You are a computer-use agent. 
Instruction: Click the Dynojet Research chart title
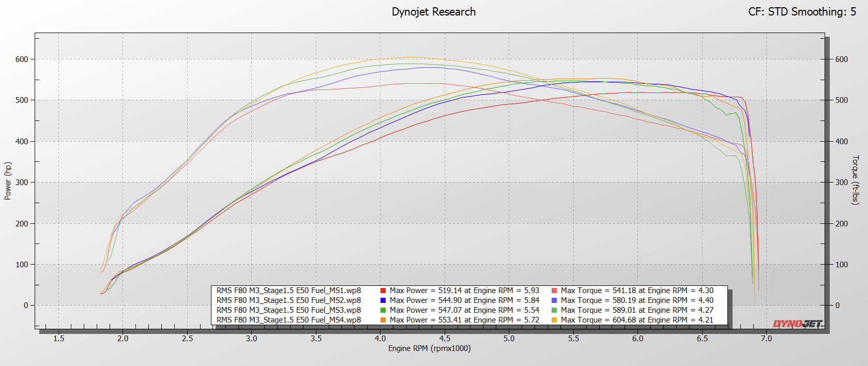[x=434, y=12]
